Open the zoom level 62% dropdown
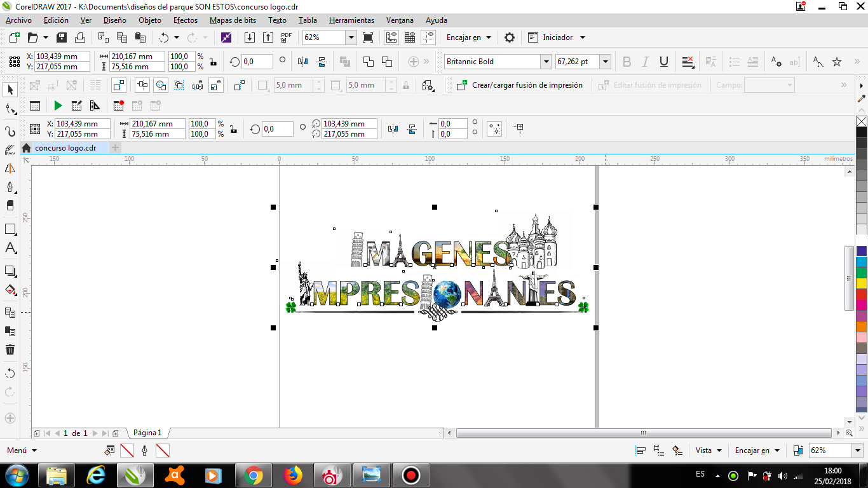Viewport: 868px width, 488px height. [351, 37]
